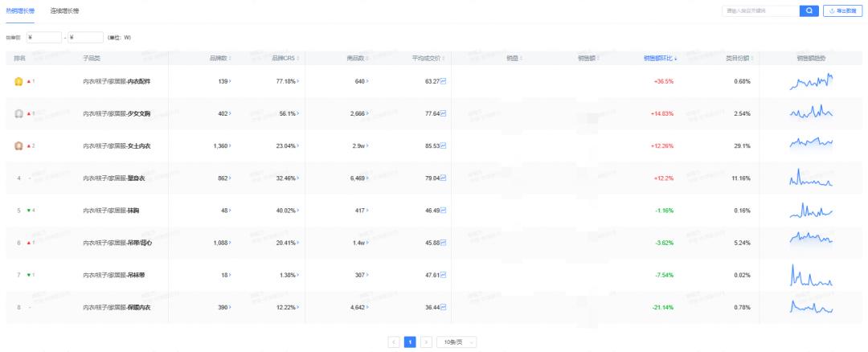Expand product count 4,642 arrow
The width and height of the screenshot is (868, 352).
click(x=367, y=307)
